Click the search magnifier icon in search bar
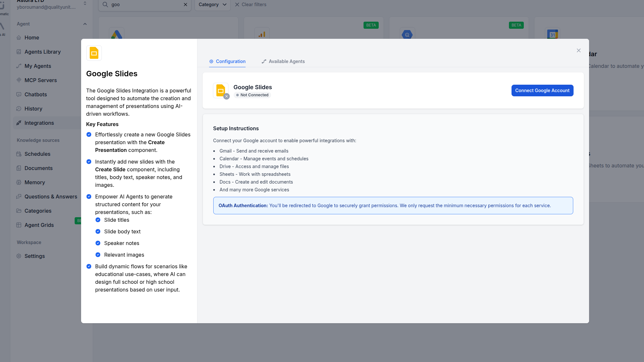This screenshot has height=362, width=644. [x=105, y=5]
